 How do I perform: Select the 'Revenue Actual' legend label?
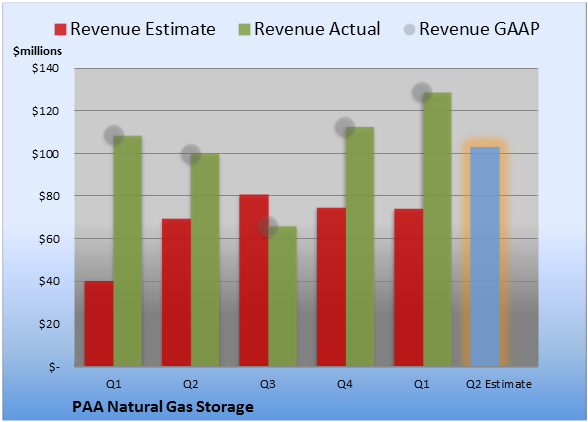[317, 29]
